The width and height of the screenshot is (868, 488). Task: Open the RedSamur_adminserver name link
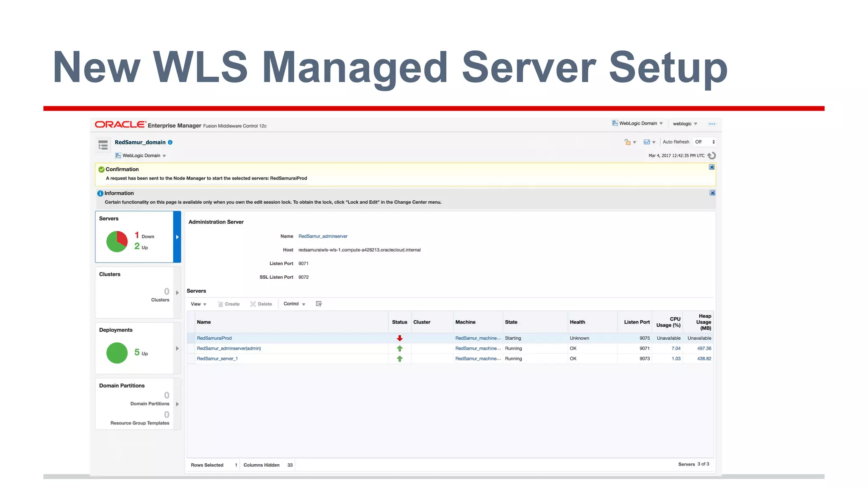click(x=323, y=236)
